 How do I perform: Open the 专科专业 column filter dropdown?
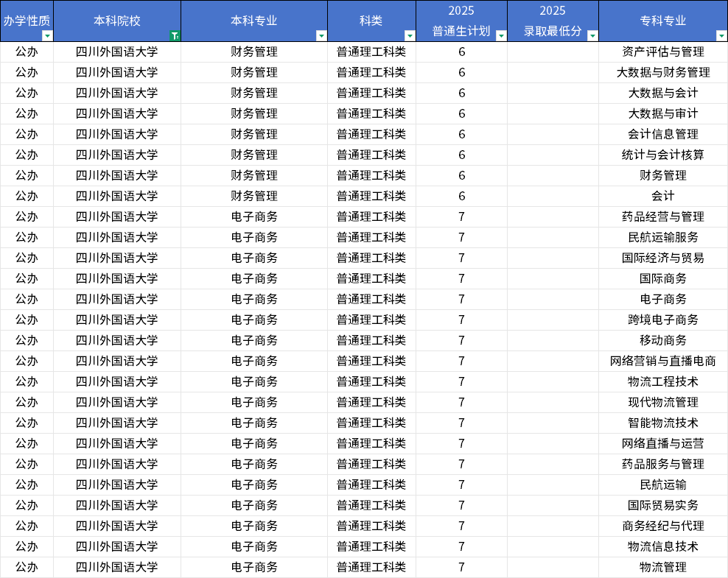click(721, 36)
